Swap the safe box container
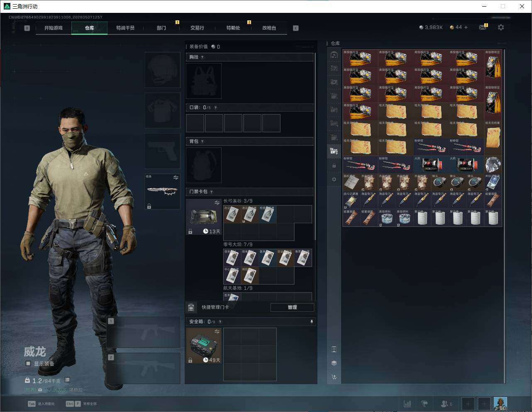Viewport: 532px width, 412px height. 217,331
